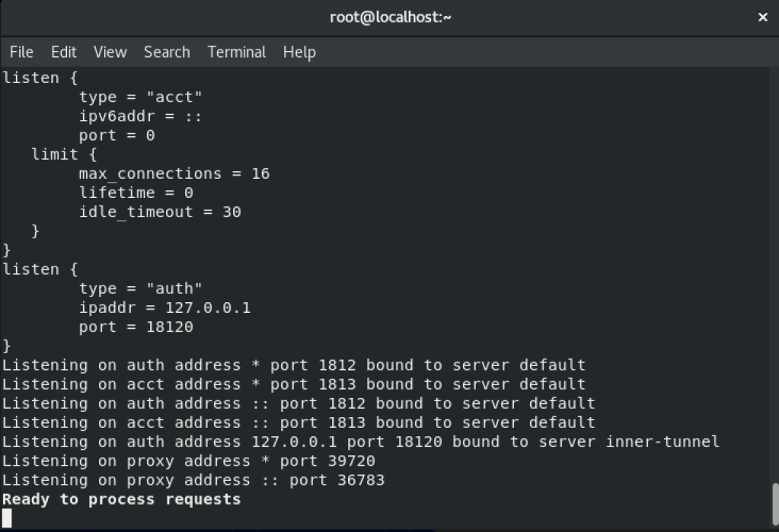Open the View menu
Image resolution: width=779 pixels, height=532 pixels.
point(110,52)
